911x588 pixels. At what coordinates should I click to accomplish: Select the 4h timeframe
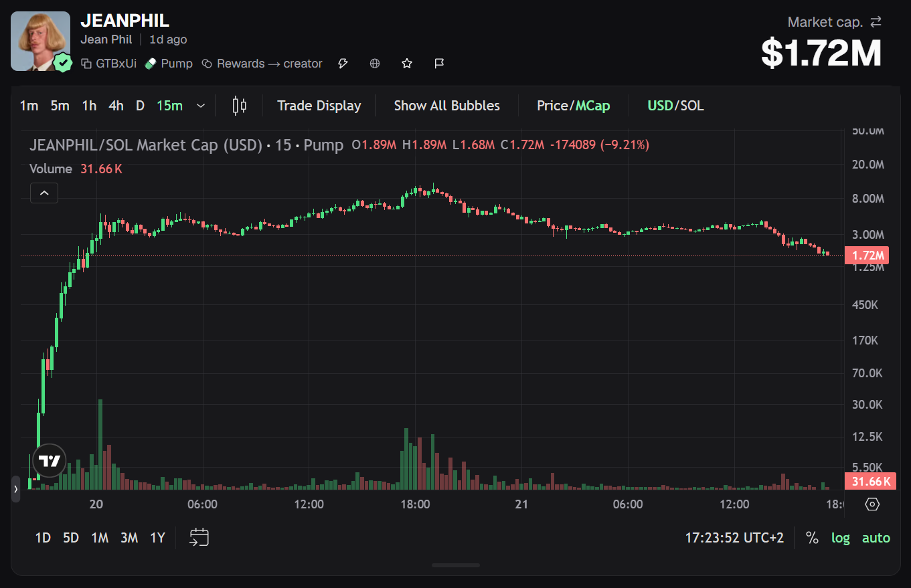pyautogui.click(x=116, y=106)
